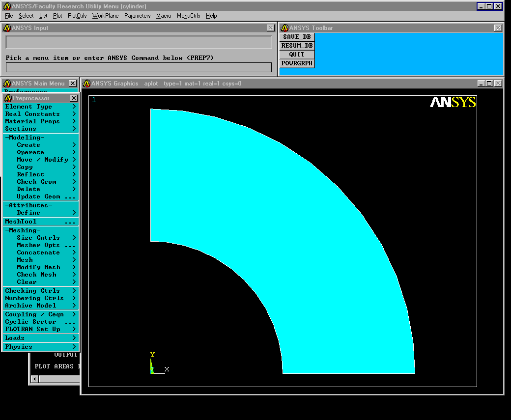Open the PlotCtrls menu

[77, 16]
